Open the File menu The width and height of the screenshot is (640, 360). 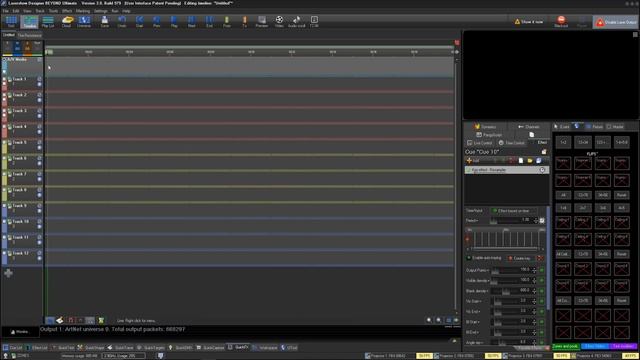click(5, 11)
